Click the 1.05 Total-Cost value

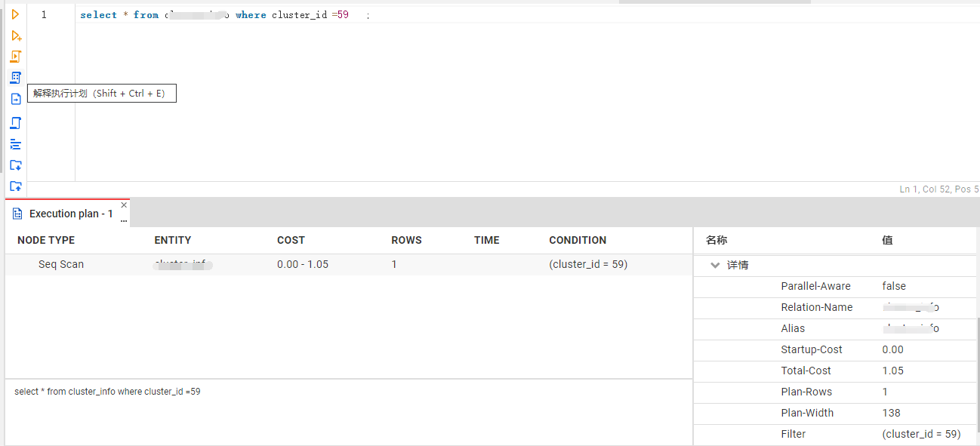pos(892,371)
